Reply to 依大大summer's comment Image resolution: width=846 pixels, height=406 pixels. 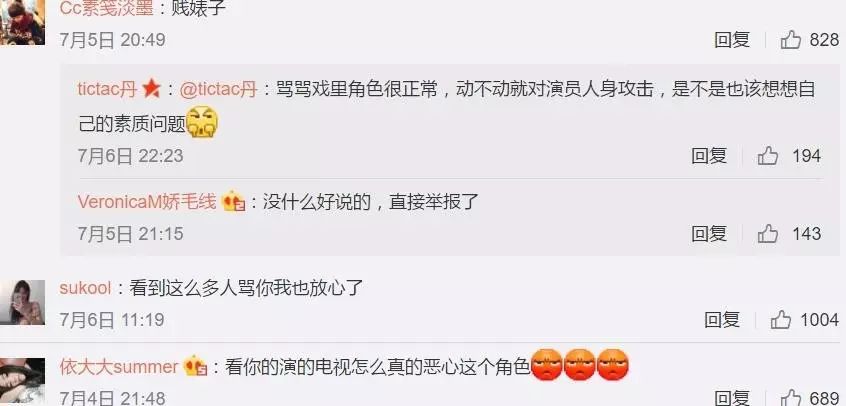[x=732, y=398]
